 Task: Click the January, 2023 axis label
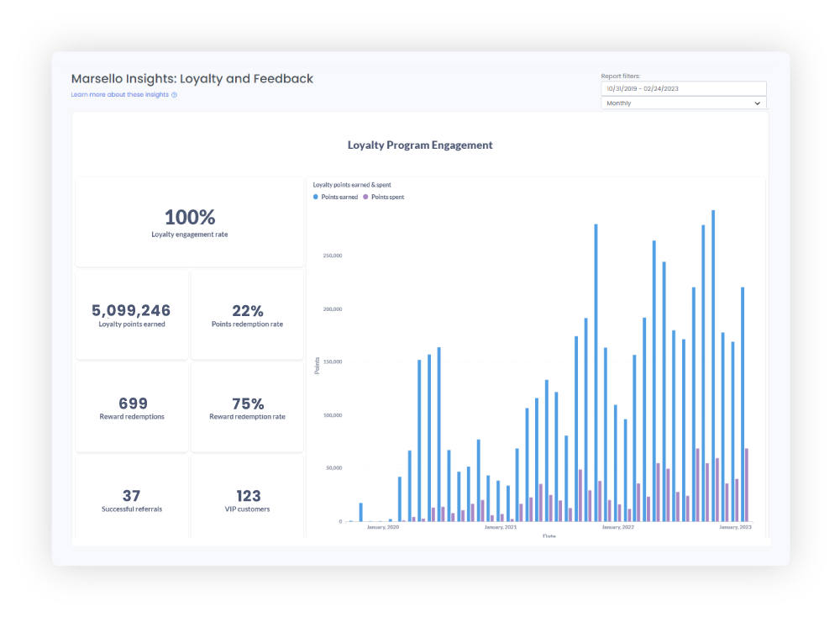[735, 527]
